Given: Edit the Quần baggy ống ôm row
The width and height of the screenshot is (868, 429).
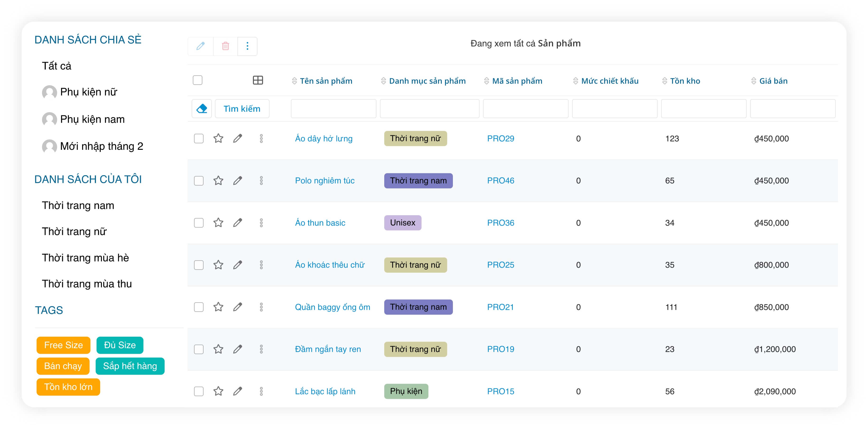Looking at the screenshot, I should 237,307.
